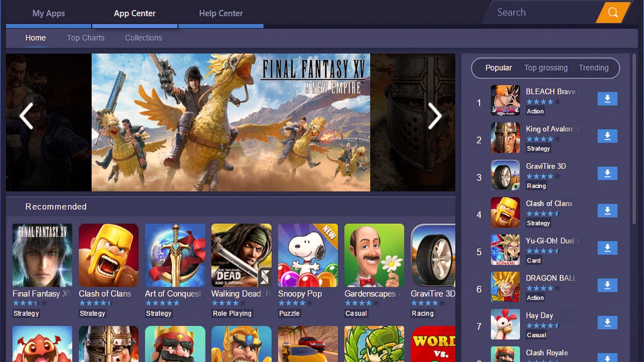The width and height of the screenshot is (644, 362).
Task: Open Clash Royale icon in popular list
Action: pyautogui.click(x=505, y=354)
